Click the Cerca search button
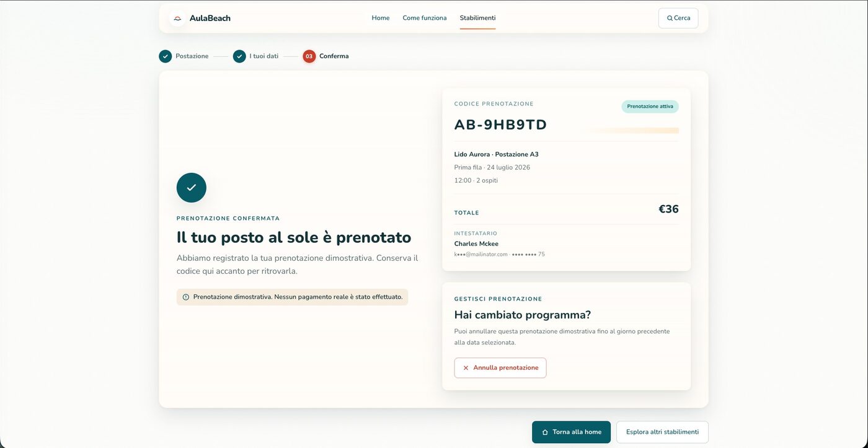Image resolution: width=868 pixels, height=448 pixels. pos(678,18)
